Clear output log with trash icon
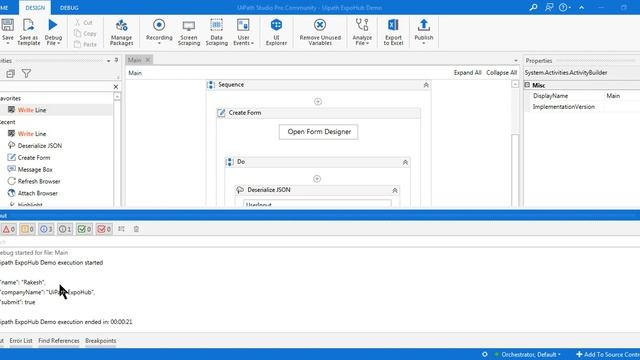Screen dimensions: 640x360 tap(136, 229)
